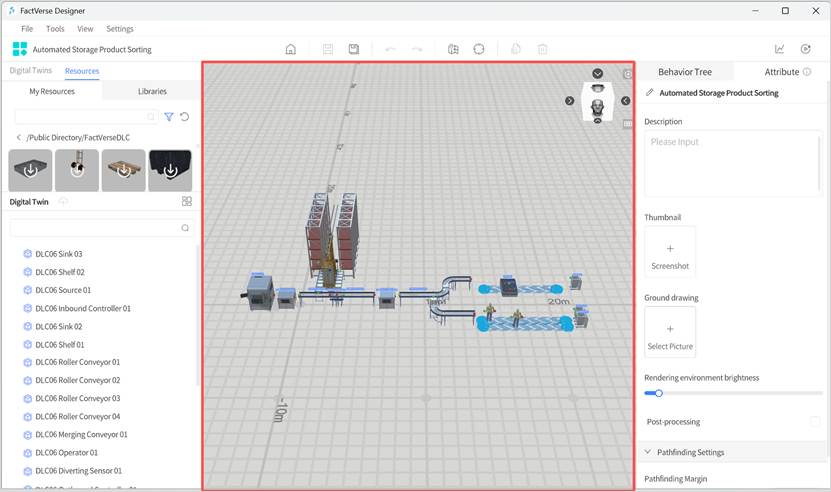Adjust the rendering environment brightness slider
This screenshot has height=492, width=831.
tap(658, 393)
